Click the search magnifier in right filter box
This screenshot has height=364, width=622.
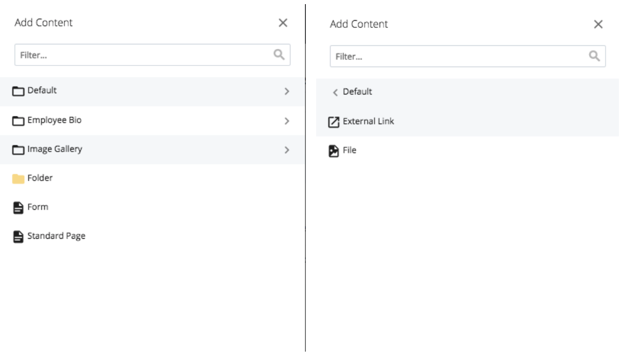tap(595, 56)
